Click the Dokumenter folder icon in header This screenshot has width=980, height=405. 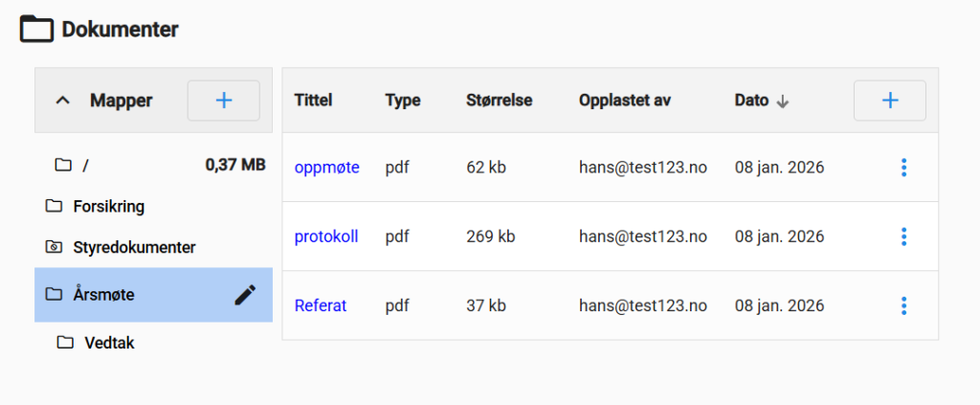[37, 29]
